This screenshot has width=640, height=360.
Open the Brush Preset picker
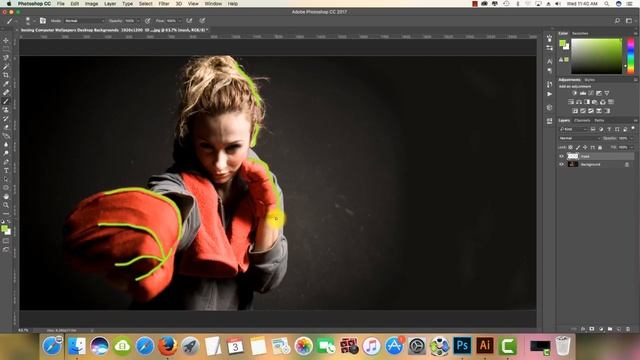pos(29,20)
